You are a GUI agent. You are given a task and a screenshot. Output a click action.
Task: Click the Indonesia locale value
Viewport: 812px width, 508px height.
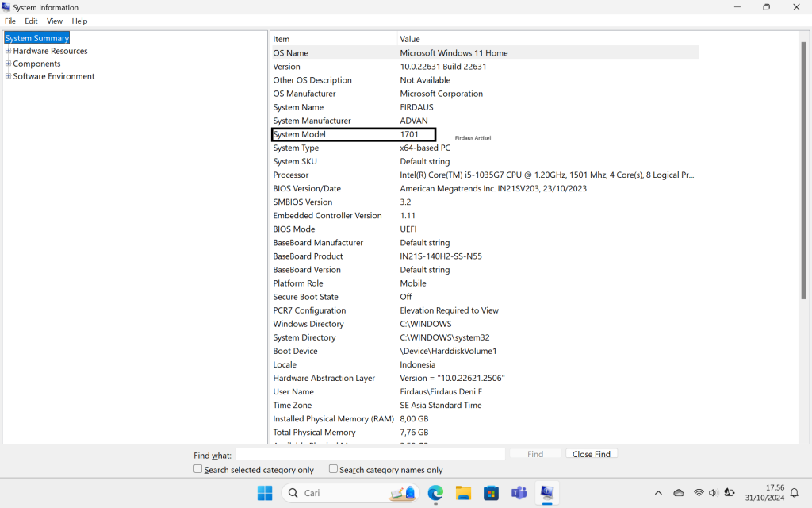click(417, 364)
